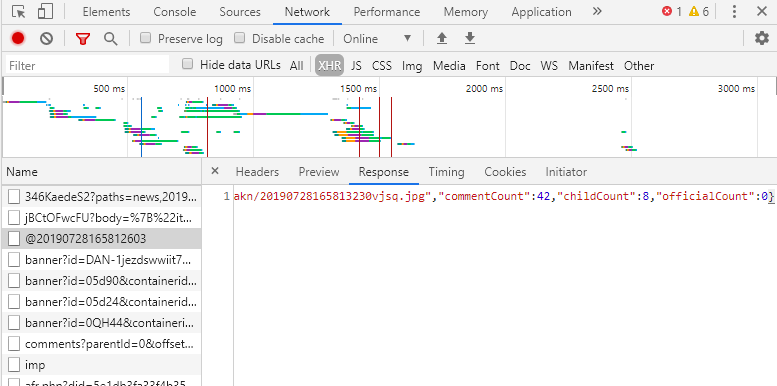Open the Cookies detail tab
The width and height of the screenshot is (777, 386).
(x=505, y=172)
